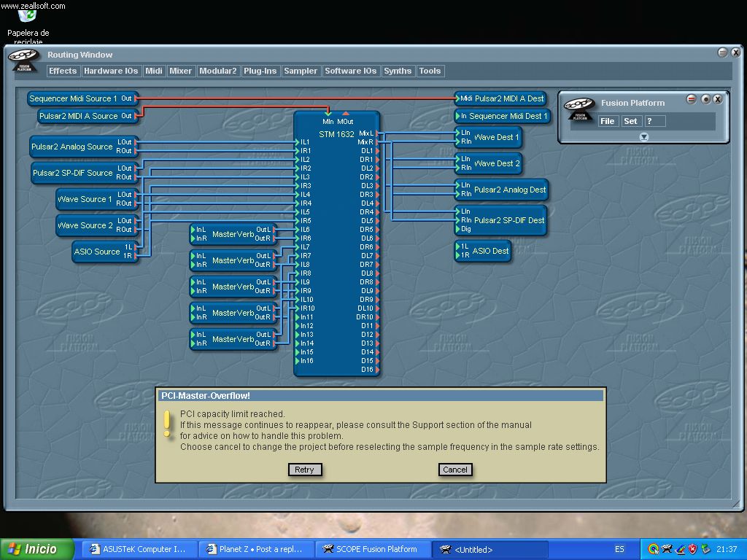Open the Hardware IOs menu
The height and width of the screenshot is (560, 747).
(111, 71)
